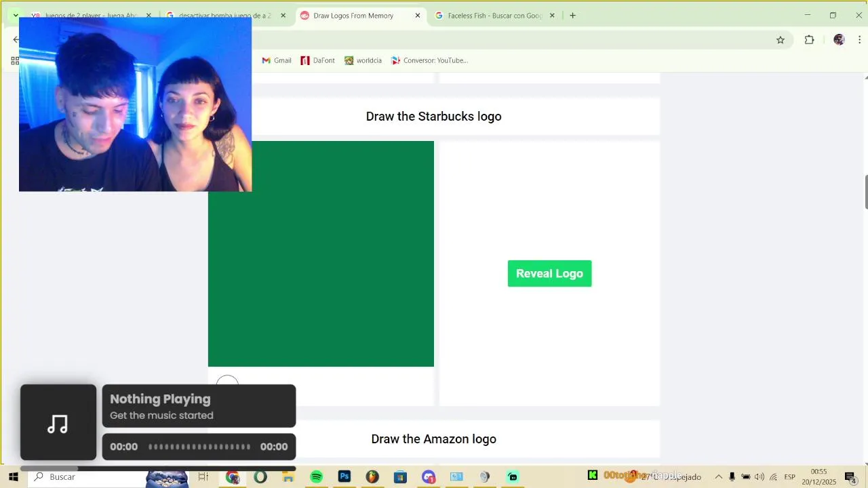Close the Juegos de 2 player tab
868x488 pixels.
tap(149, 16)
